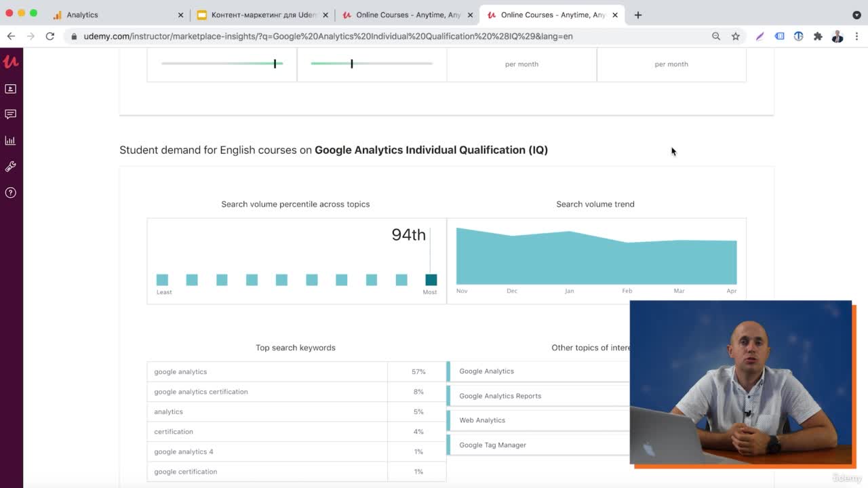Go forward using the browser forward arrow
Screen dimensions: 868x488
(x=31, y=36)
